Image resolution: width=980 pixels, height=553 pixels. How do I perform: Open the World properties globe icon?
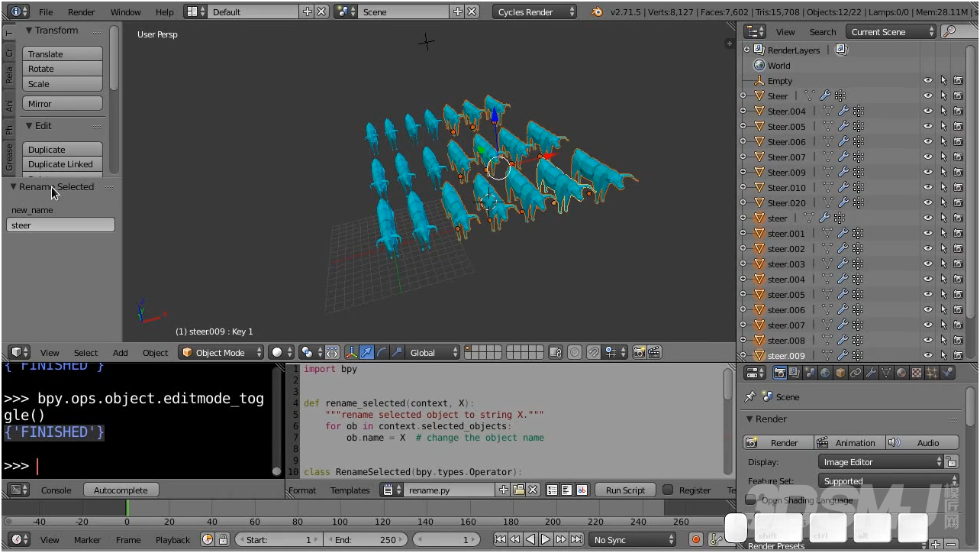point(825,373)
